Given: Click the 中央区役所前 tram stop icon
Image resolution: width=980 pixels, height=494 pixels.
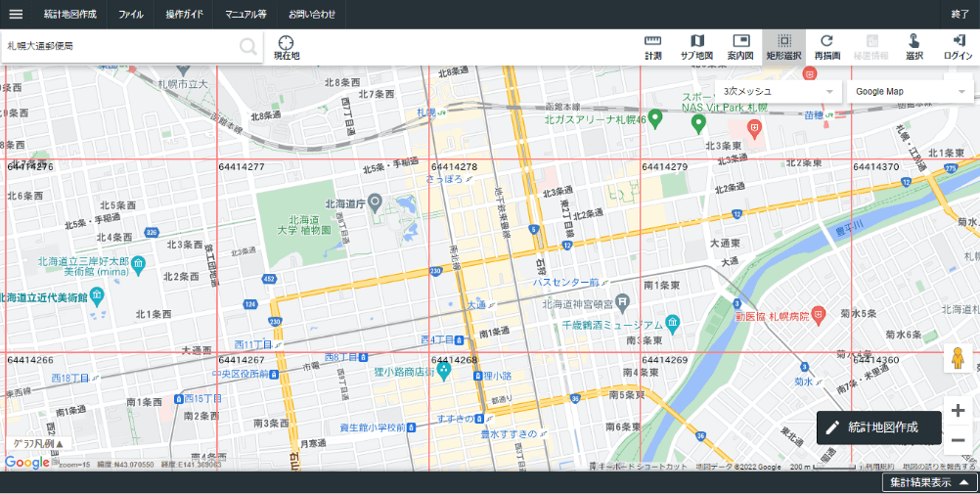Looking at the screenshot, I should coord(274,374).
